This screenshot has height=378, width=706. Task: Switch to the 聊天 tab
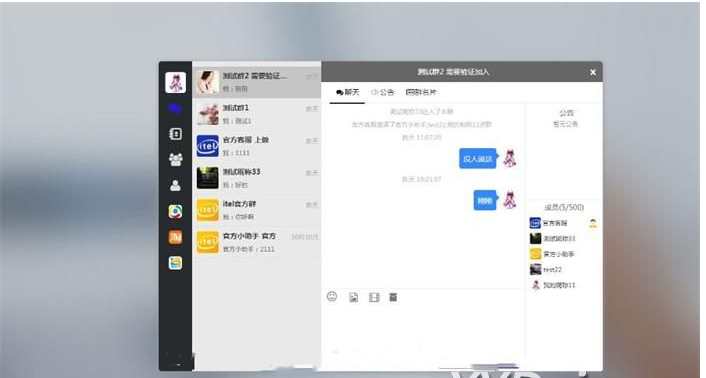[x=348, y=93]
